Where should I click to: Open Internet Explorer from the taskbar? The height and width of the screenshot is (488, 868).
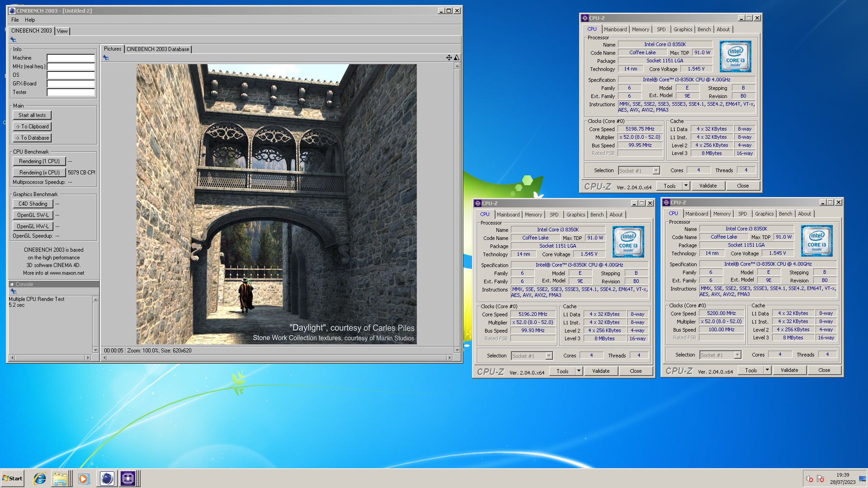tap(40, 479)
